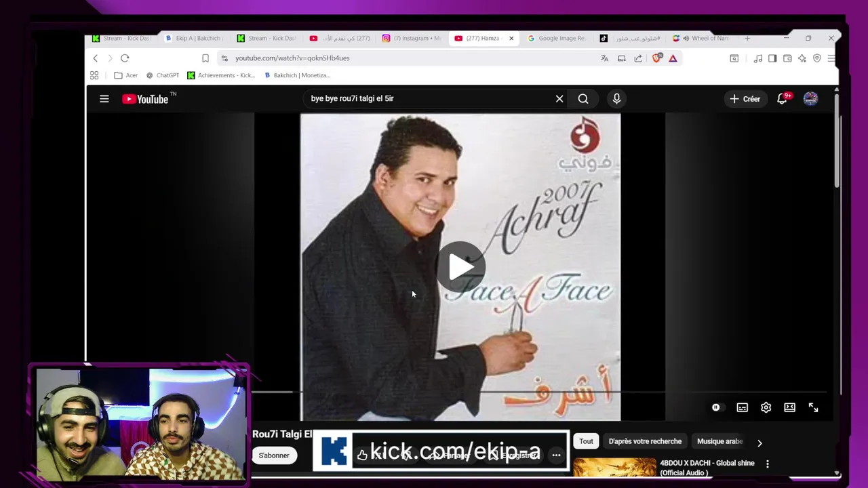
Task: Seek on the video progress bar
Action: pyautogui.click(x=539, y=392)
